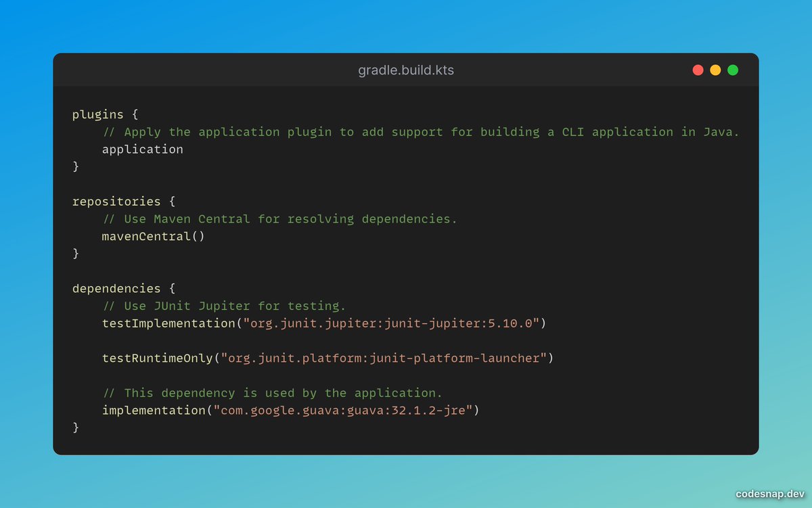Screen dimensions: 812x508
Task: Click the testRuntimeOnly function name
Action: coord(158,359)
